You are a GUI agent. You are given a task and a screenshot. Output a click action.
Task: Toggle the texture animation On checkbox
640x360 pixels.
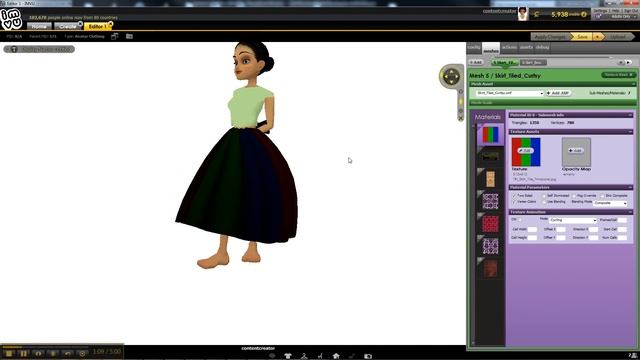(520, 220)
